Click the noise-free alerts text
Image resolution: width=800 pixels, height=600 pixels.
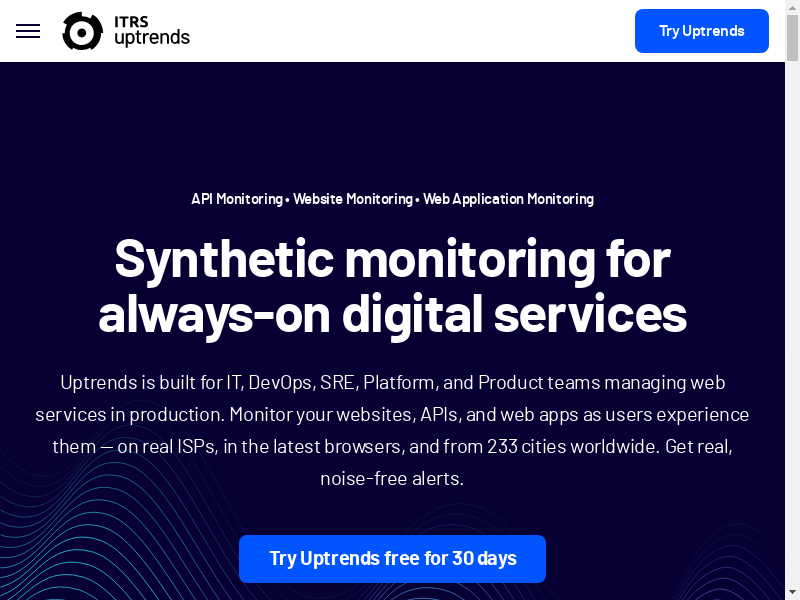click(392, 478)
